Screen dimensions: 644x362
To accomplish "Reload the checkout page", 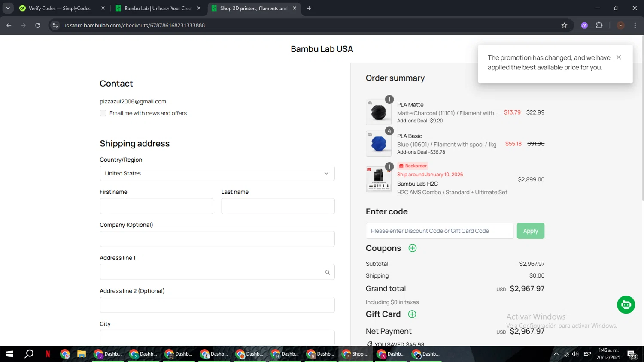I will tap(38, 25).
